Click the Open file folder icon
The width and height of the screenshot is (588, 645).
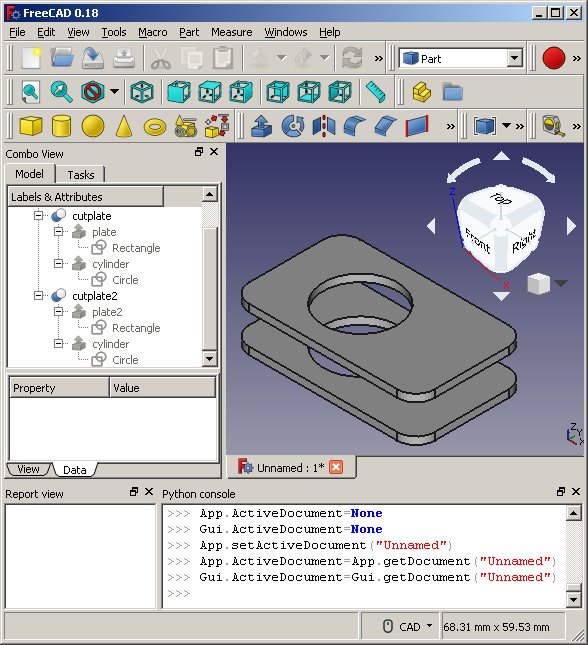tap(62, 58)
